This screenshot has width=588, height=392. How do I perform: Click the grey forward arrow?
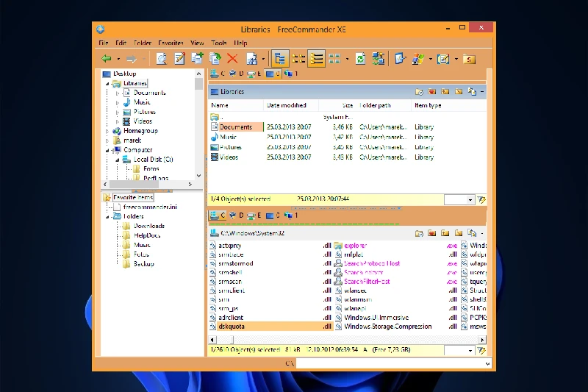click(x=132, y=59)
